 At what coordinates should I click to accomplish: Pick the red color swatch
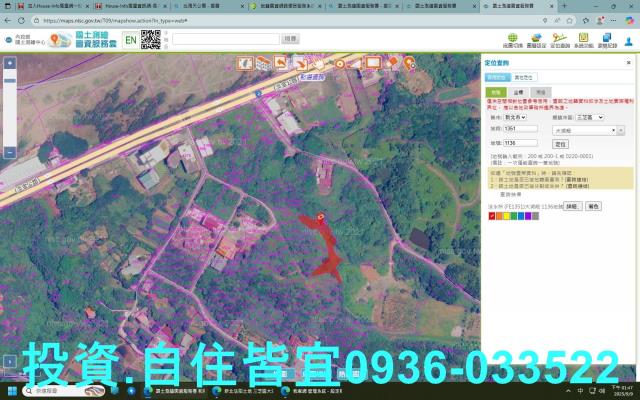pos(491,216)
